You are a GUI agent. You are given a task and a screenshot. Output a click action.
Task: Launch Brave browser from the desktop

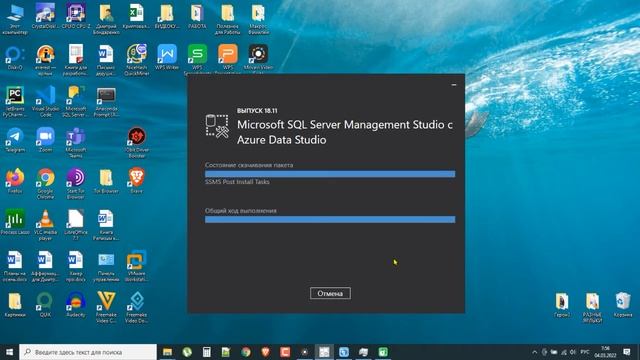[x=136, y=181]
